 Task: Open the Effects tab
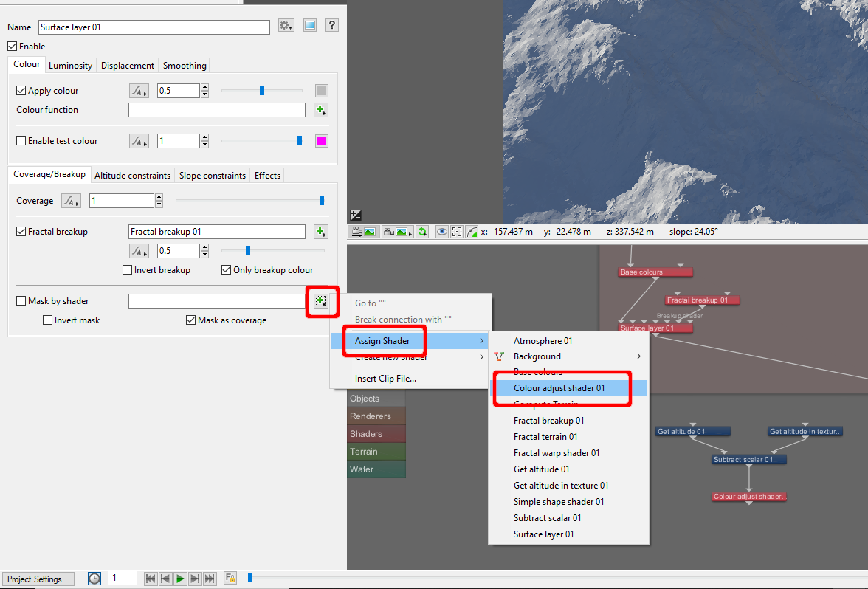click(x=267, y=176)
